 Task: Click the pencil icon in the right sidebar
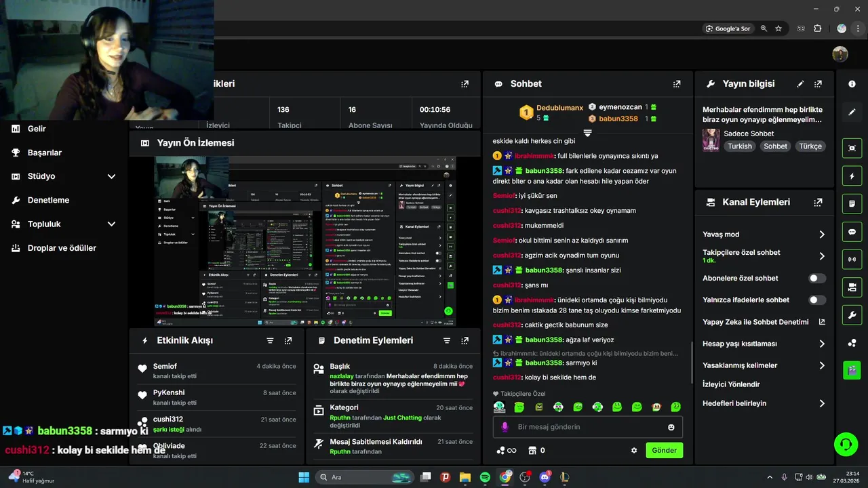tap(852, 112)
